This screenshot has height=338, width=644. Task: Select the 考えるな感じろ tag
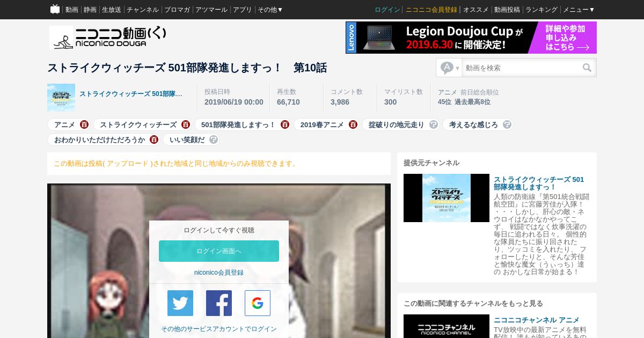point(473,124)
